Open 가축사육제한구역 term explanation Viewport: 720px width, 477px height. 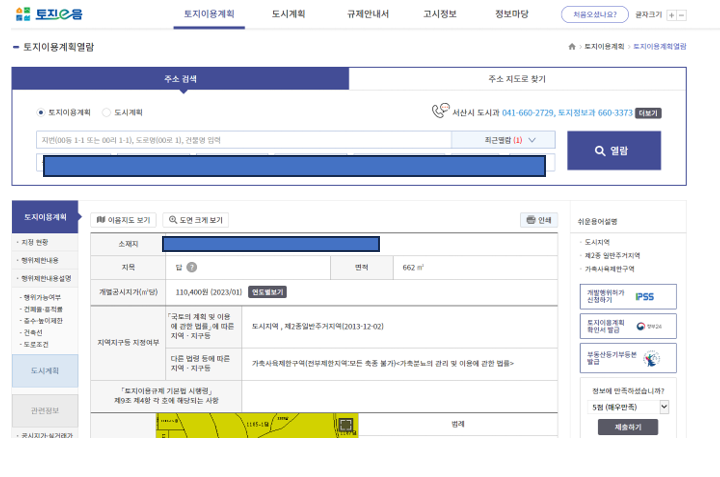tap(609, 269)
